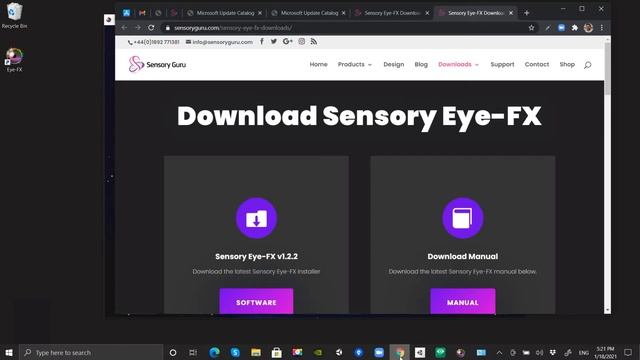Viewport: 640px width, 360px height.
Task: Click the site search magnifier icon
Action: (x=587, y=65)
